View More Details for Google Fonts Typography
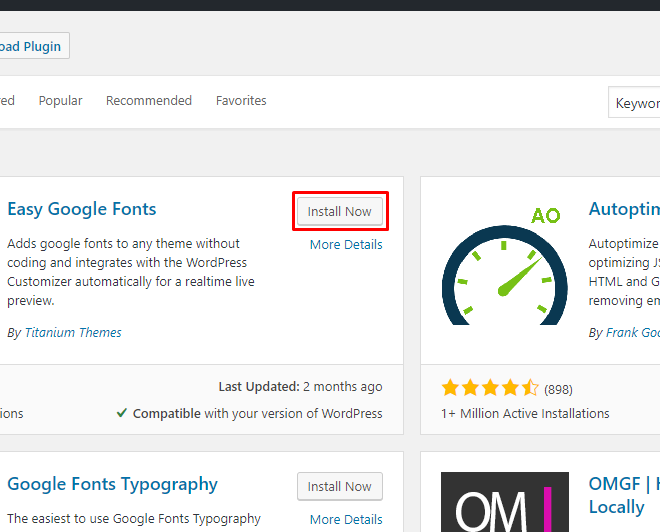The width and height of the screenshot is (660, 532). 346,520
